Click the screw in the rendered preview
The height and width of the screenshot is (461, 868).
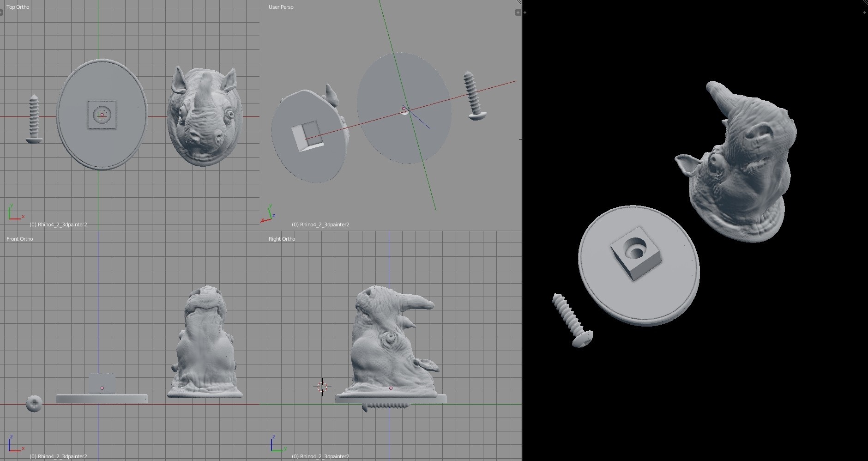pos(572,319)
